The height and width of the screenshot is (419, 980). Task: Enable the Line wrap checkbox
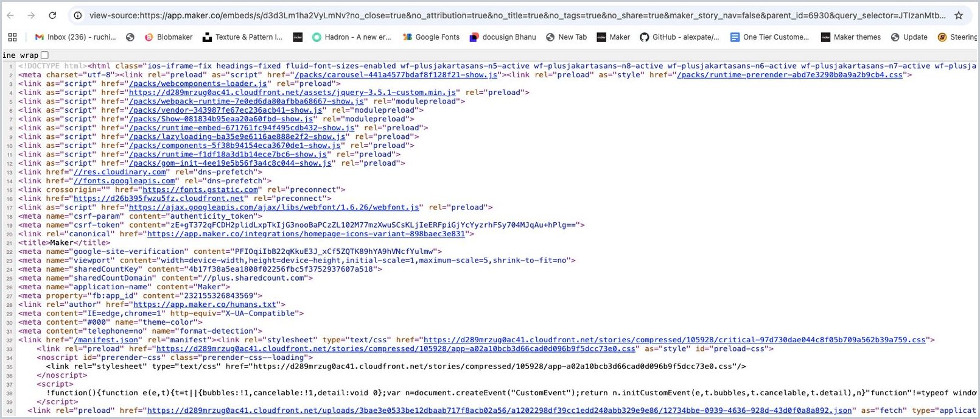coord(44,55)
